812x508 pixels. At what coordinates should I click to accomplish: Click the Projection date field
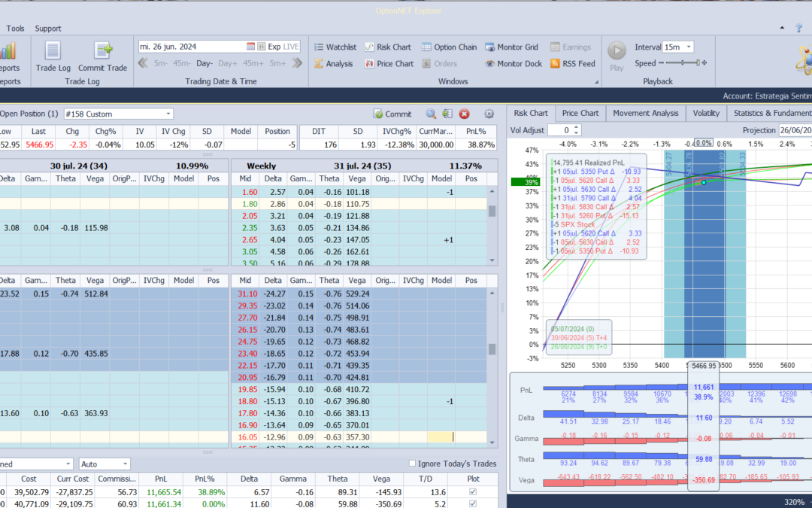click(795, 131)
